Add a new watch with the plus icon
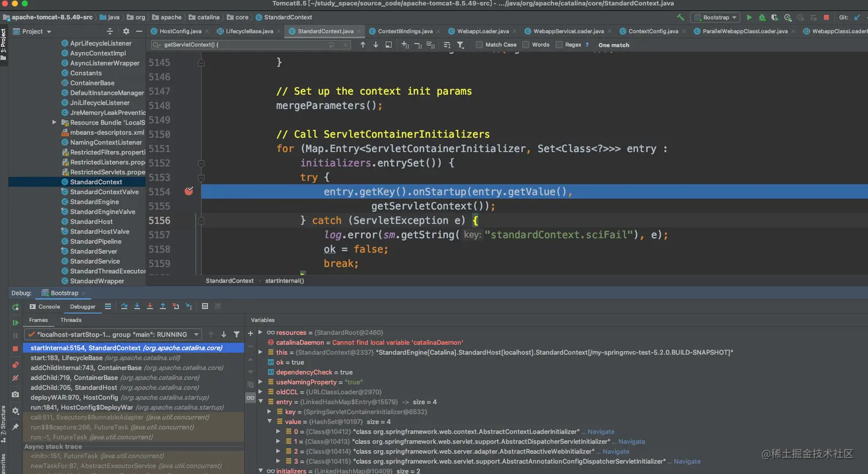Viewport: 868px width, 474px height. point(250,333)
